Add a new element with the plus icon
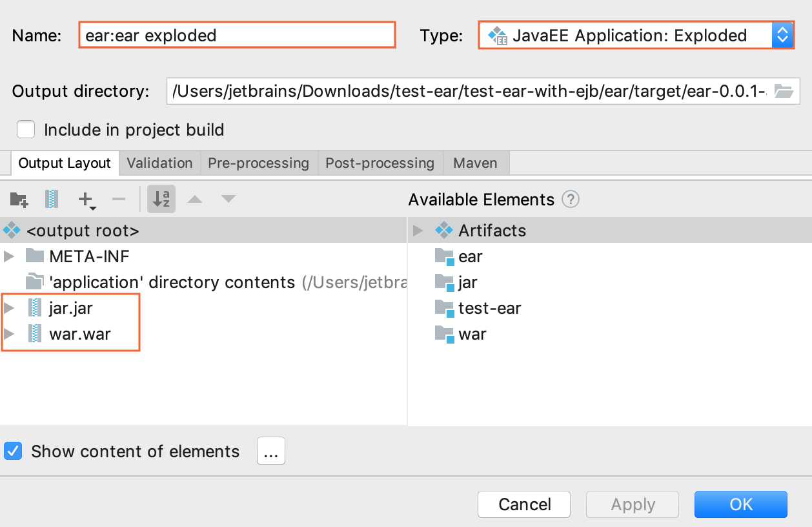The image size is (812, 527). pyautogui.click(x=85, y=199)
